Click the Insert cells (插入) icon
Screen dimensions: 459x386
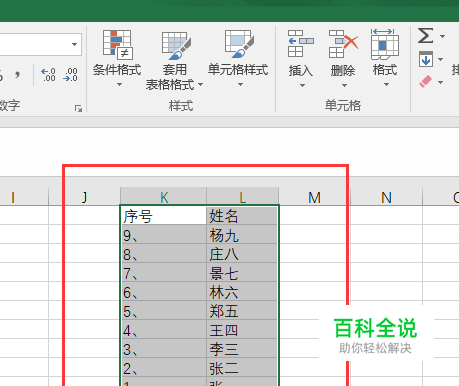[x=301, y=44]
